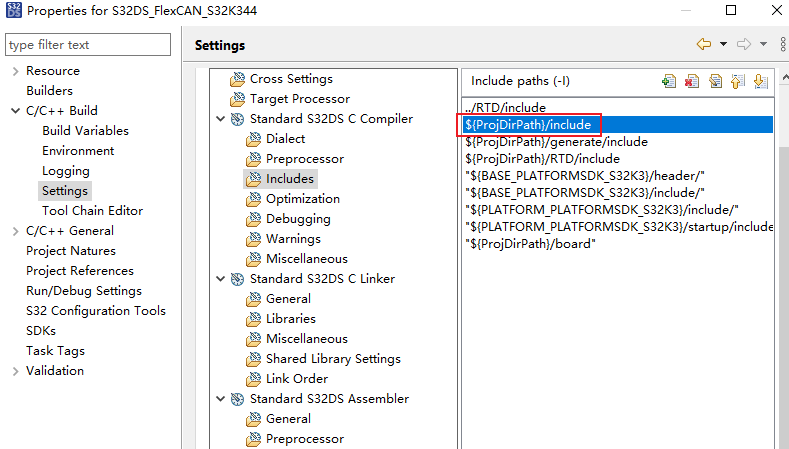Open Project Natures page

70,251
